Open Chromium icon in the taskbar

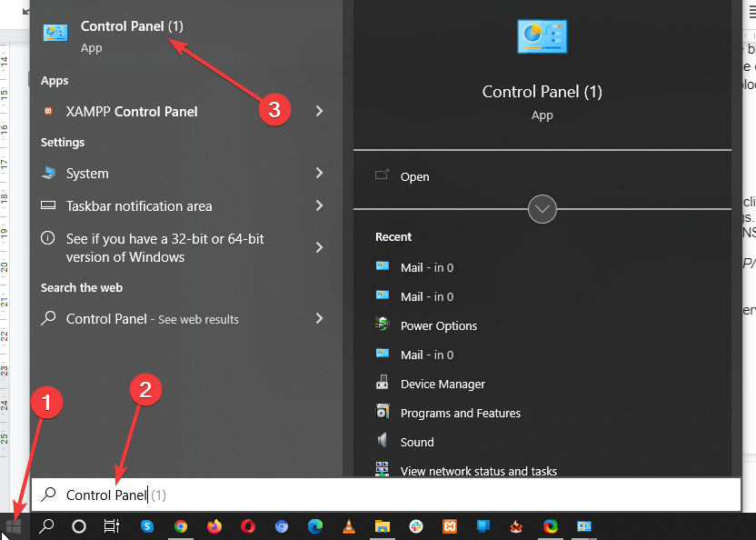click(x=282, y=526)
